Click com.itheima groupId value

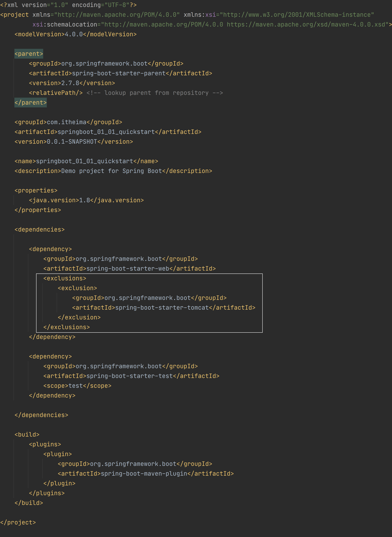tap(67, 122)
